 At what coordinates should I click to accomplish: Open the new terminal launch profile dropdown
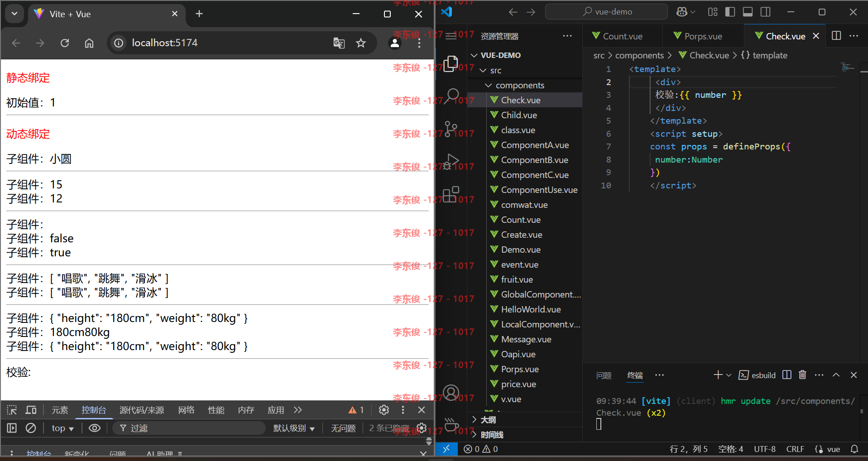point(729,375)
